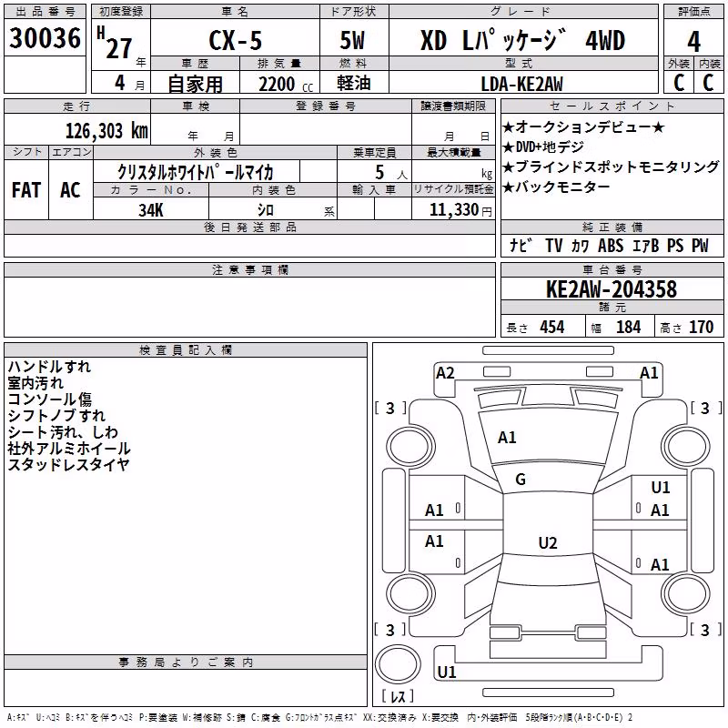Select ★ブラインドスポットモニタリング line
728x728 pixels.
(x=611, y=167)
